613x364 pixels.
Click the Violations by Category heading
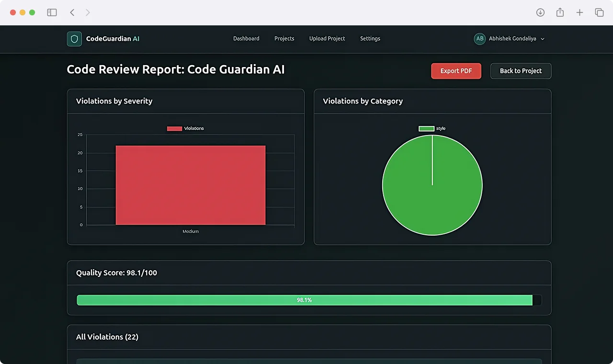coord(363,101)
